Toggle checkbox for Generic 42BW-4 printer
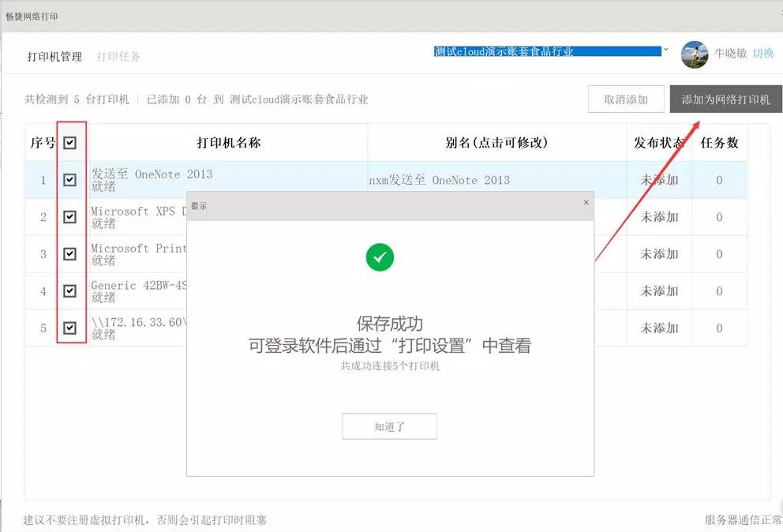The height and width of the screenshot is (532, 783). pos(70,291)
